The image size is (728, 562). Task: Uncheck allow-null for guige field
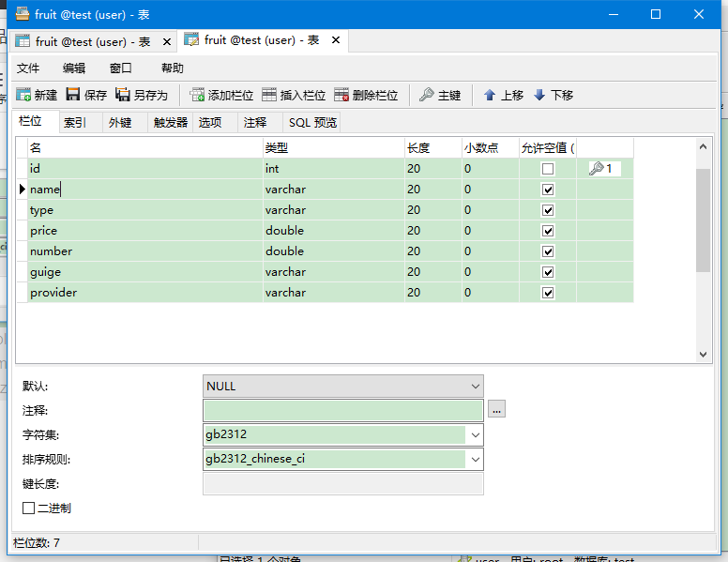(548, 272)
